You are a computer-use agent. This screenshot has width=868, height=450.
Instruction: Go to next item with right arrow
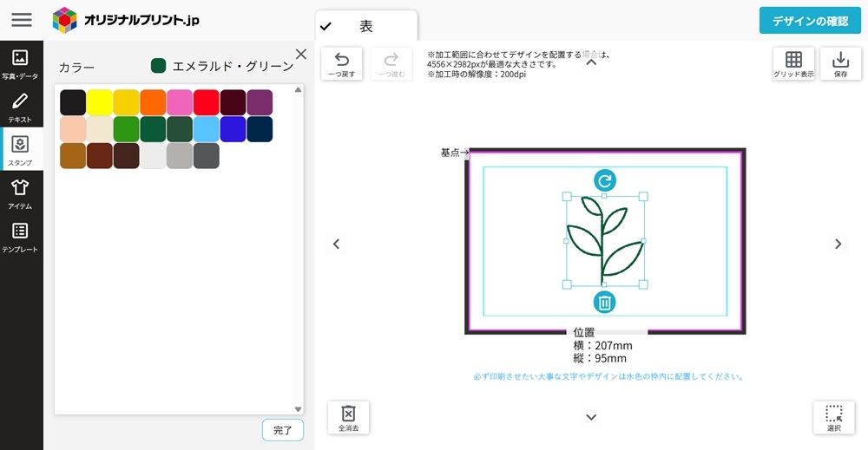coord(838,244)
